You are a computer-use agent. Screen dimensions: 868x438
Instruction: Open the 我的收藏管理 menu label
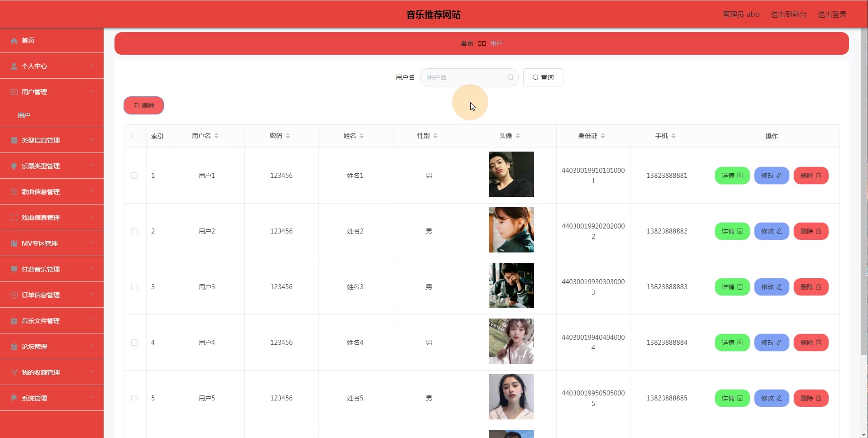coord(41,372)
